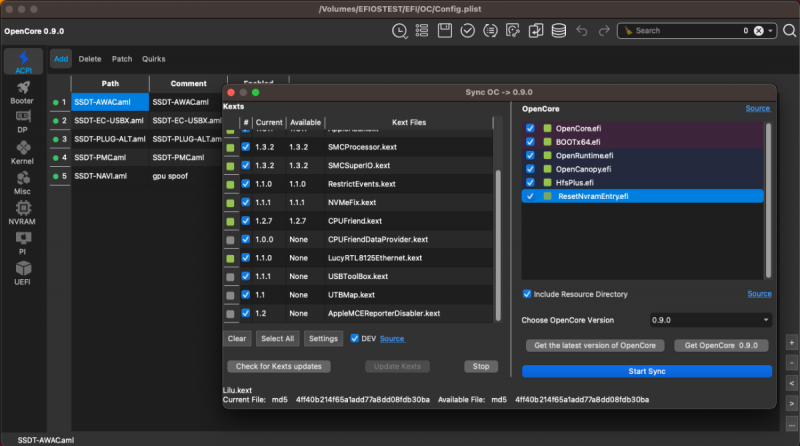Switch to the Quirks tab
This screenshot has width=800, height=446.
point(153,59)
